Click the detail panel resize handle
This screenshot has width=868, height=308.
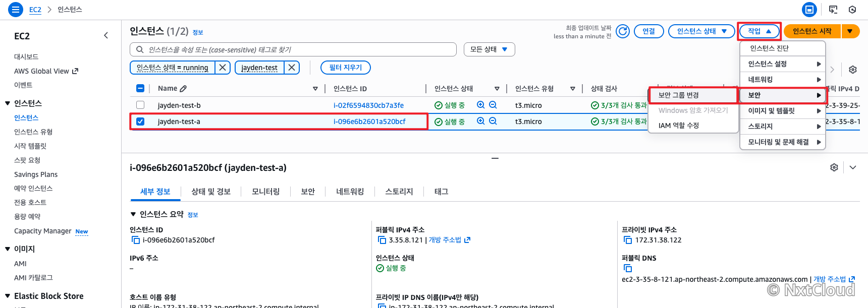(x=495, y=158)
